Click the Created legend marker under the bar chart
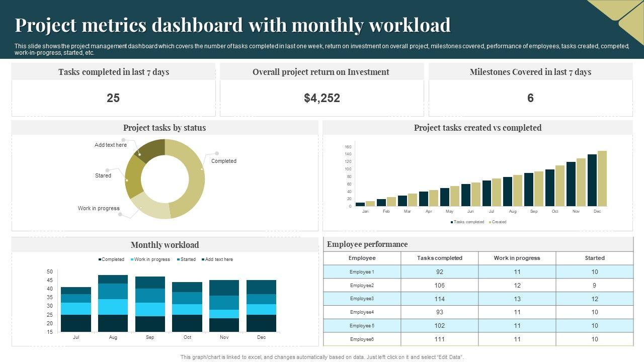Screen dimensions: 644x362 click(x=490, y=222)
